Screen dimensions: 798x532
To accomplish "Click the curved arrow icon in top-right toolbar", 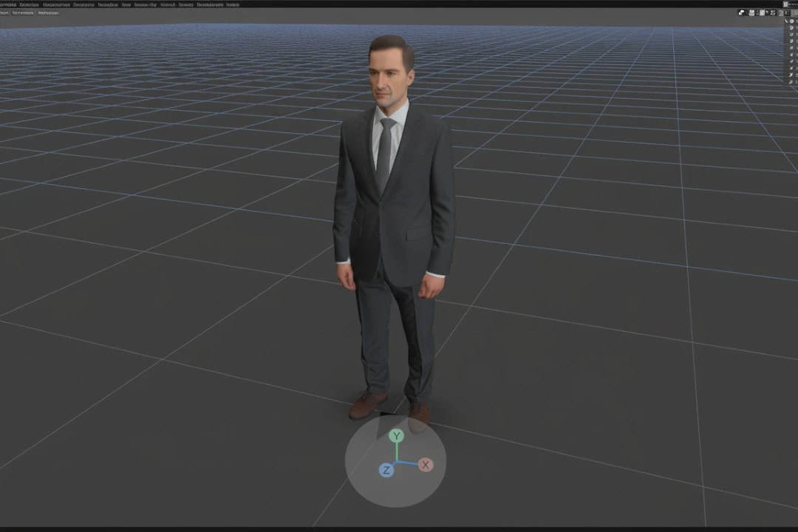I will click(767, 12).
